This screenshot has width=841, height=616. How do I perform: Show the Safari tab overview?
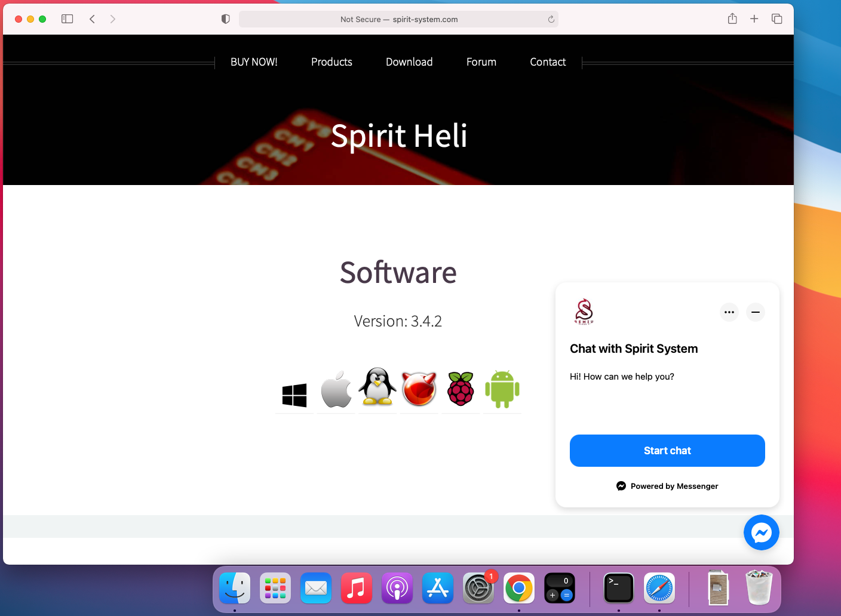[776, 19]
